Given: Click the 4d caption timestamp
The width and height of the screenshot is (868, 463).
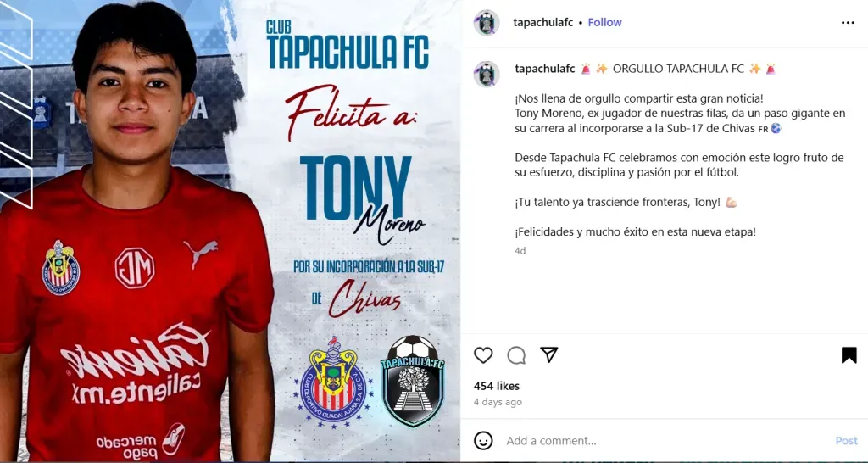Looking at the screenshot, I should (x=520, y=251).
